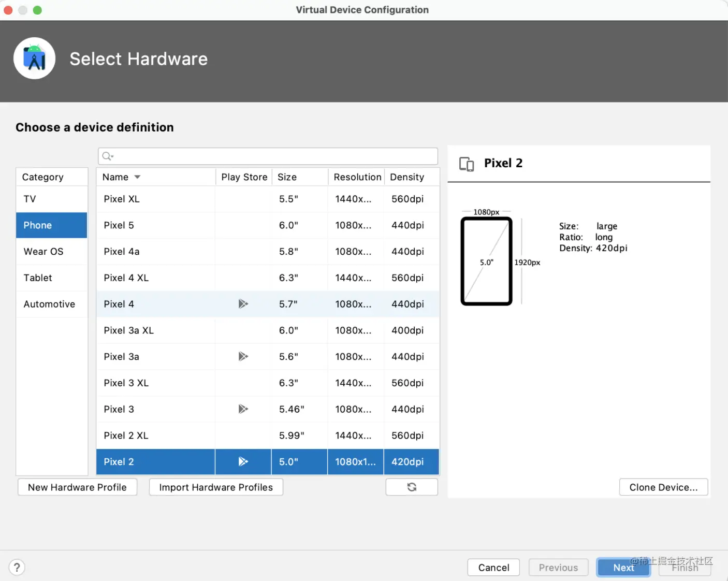Sort by the Density column header
728x581 pixels.
tap(412, 177)
